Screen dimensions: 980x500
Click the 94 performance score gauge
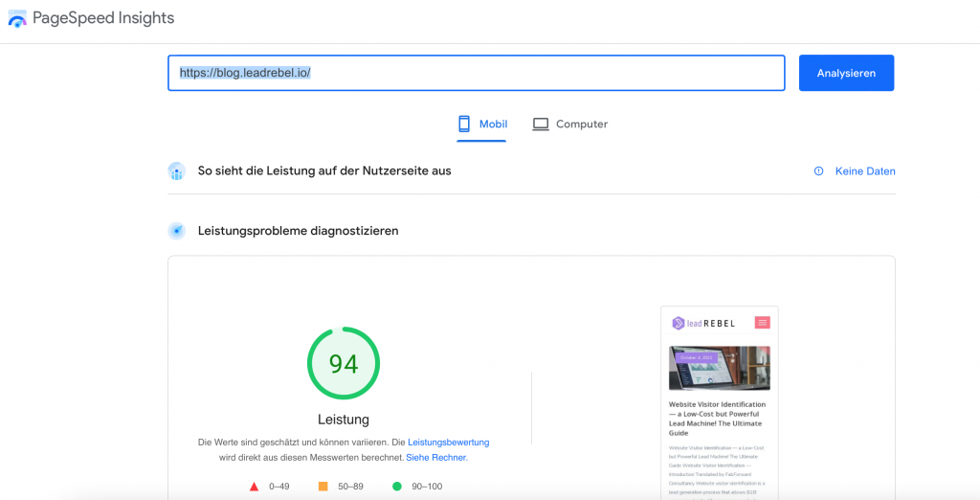[x=344, y=363]
